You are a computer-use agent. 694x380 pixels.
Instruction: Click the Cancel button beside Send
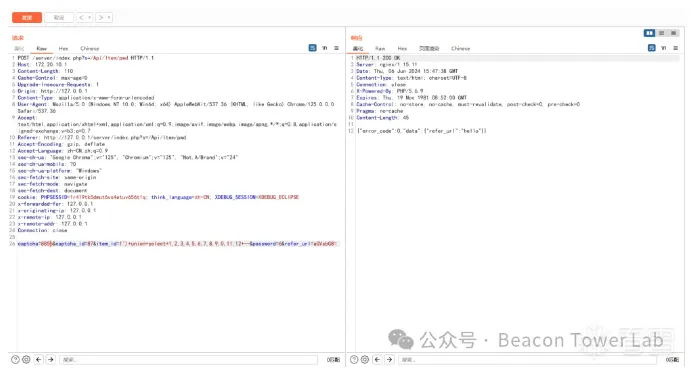tap(59, 18)
